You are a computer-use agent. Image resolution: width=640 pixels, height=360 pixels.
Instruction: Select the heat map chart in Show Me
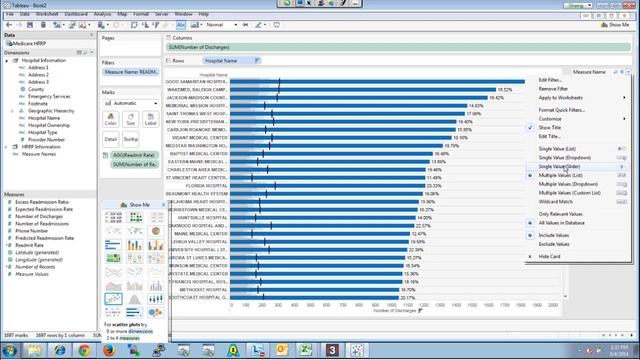click(134, 217)
